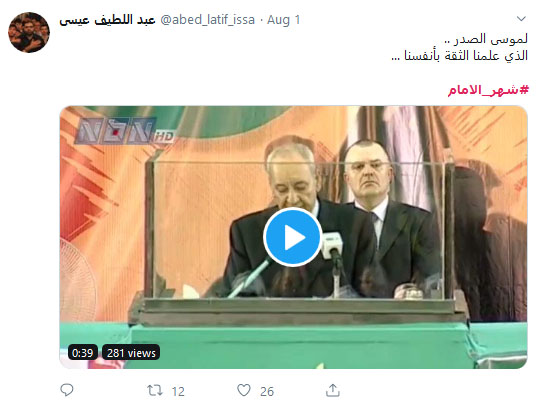
Task: Open the tweet permalink via Aug 1 date
Action: (x=283, y=20)
